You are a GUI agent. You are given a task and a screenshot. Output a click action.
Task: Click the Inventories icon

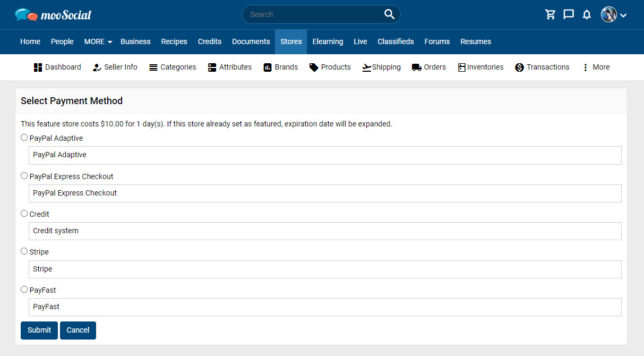pyautogui.click(x=462, y=67)
